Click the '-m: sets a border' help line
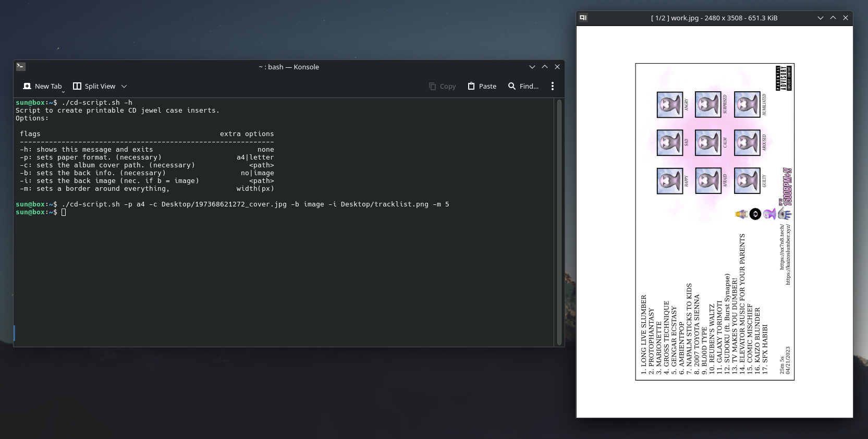This screenshot has height=439, width=868. (95, 189)
